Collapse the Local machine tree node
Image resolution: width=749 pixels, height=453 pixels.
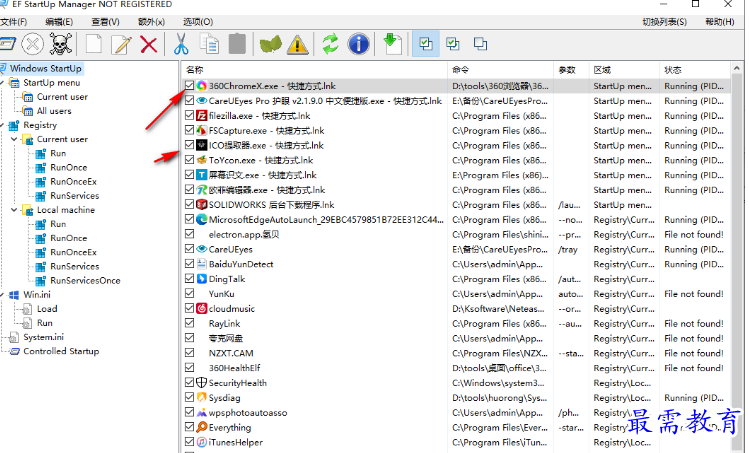[14, 210]
